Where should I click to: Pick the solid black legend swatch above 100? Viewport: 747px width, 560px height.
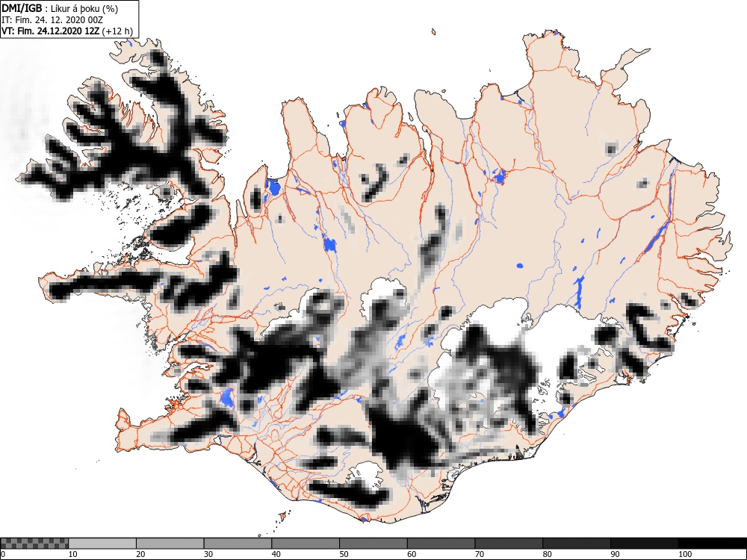click(712, 544)
